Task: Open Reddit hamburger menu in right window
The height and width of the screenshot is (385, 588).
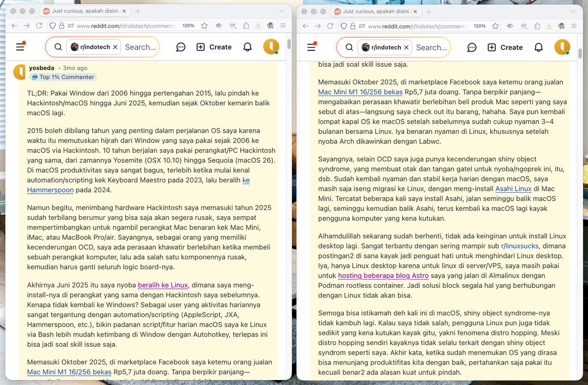Action: [x=311, y=47]
